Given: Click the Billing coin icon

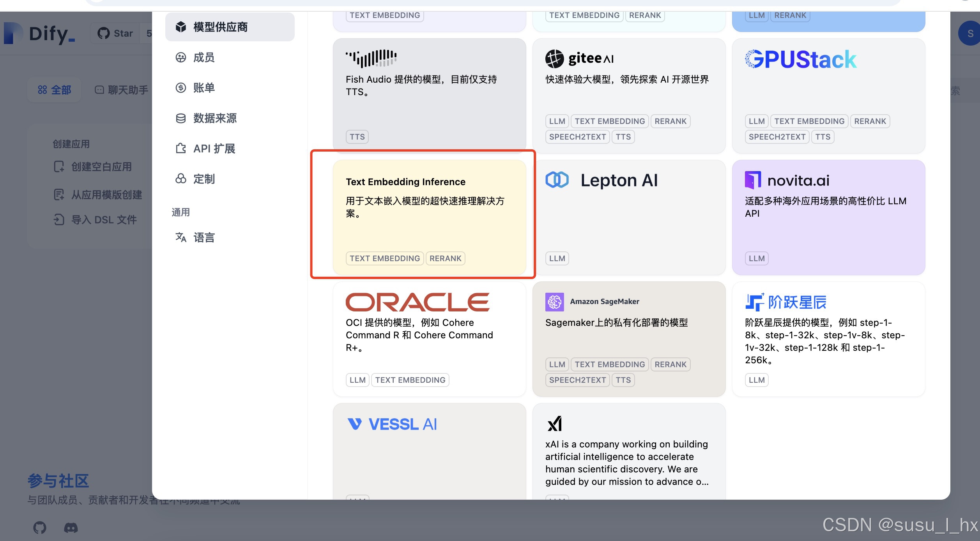Looking at the screenshot, I should [x=180, y=88].
